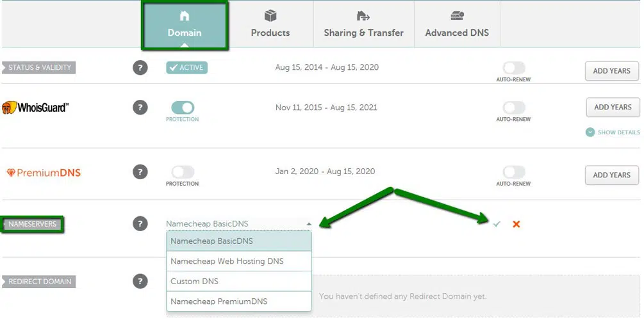Click the help icon for Redirect Domain
The image size is (644, 320).
[x=140, y=281]
